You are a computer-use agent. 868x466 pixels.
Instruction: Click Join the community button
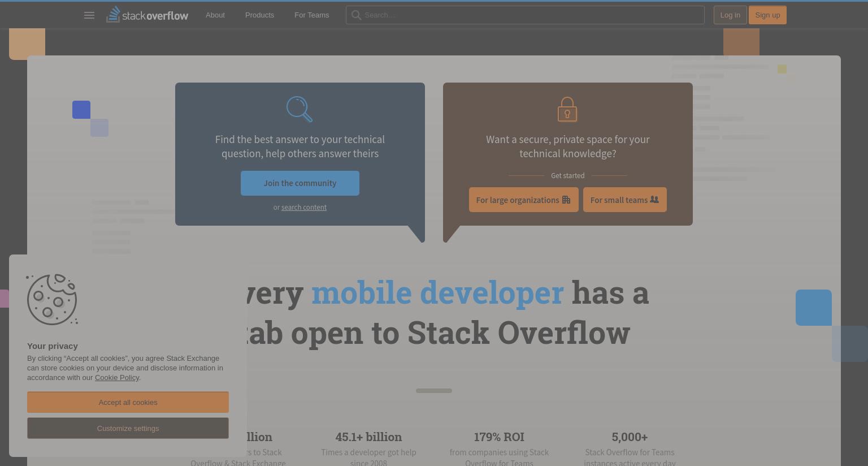click(x=300, y=183)
